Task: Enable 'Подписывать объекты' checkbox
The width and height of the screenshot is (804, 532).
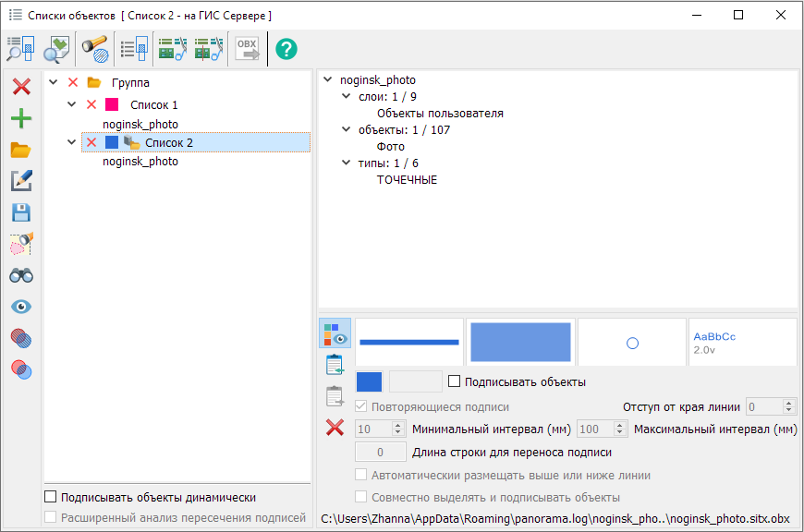Action: [x=454, y=381]
